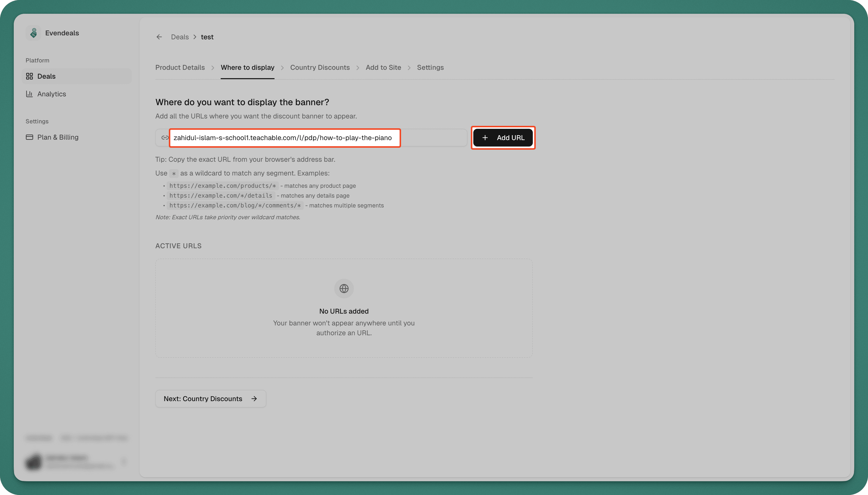
Task: Select the Settings step in the stepper
Action: point(430,67)
